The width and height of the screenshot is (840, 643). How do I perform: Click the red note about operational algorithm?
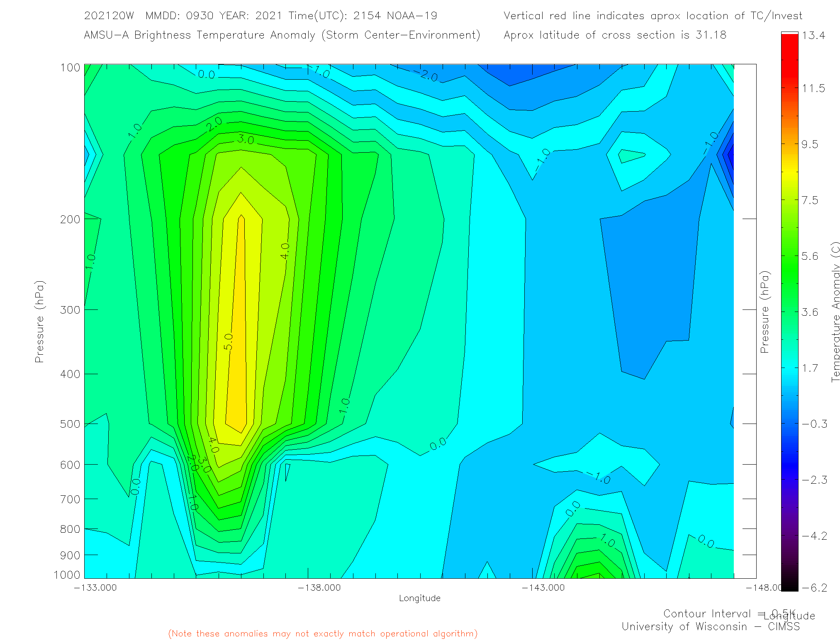[x=323, y=633]
